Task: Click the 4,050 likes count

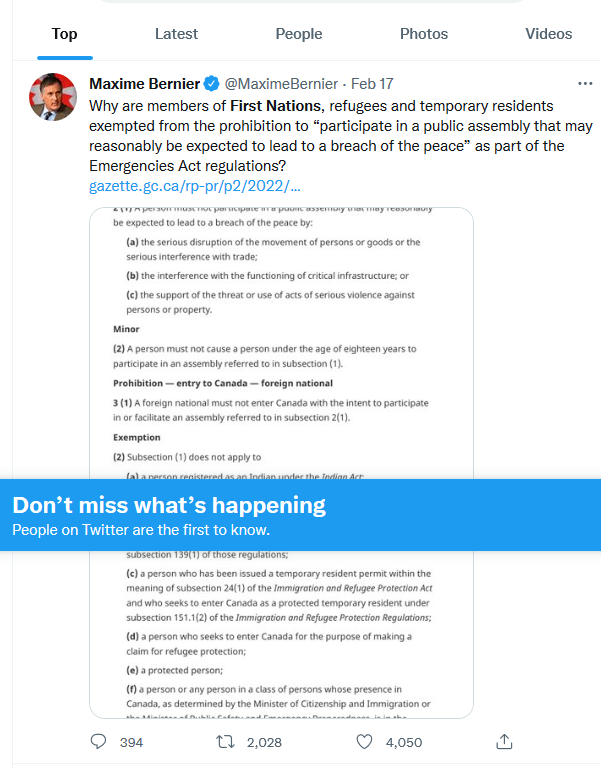Action: click(403, 743)
